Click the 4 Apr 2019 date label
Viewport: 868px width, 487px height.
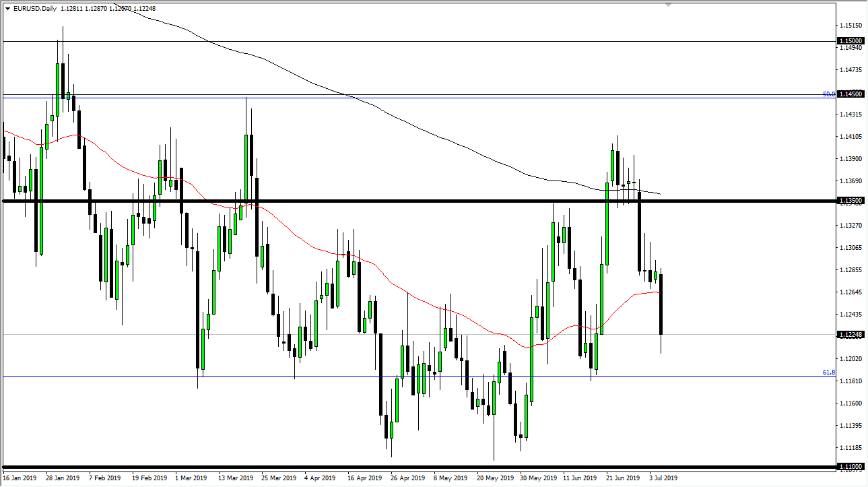320,479
